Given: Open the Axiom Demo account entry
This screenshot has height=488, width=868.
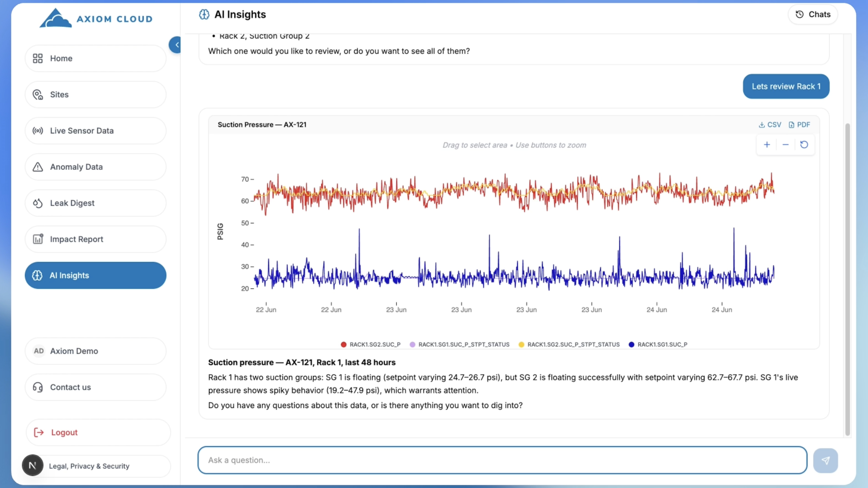Looking at the screenshot, I should coord(96,351).
